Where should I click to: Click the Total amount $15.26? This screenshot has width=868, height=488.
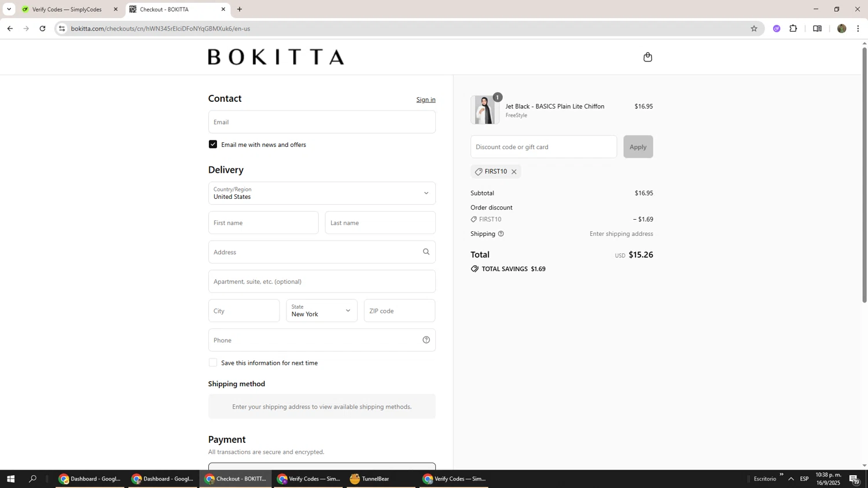(641, 254)
